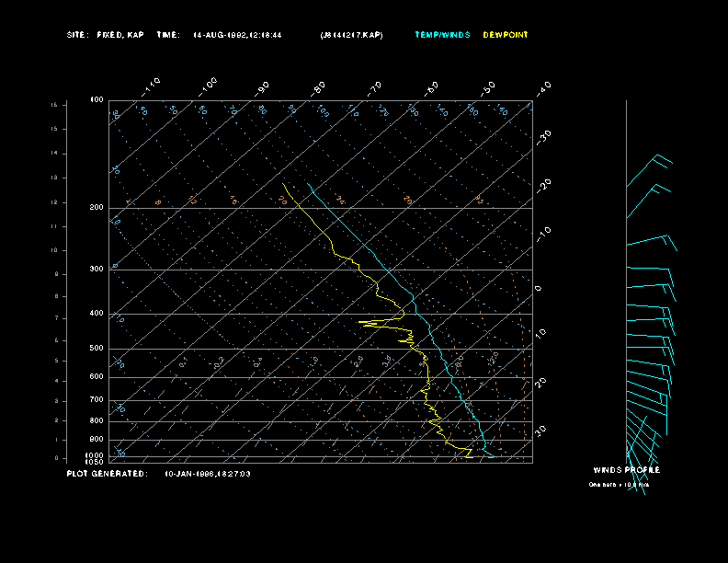Click the 600 pressure level label
728x563 pixels.
(x=97, y=377)
